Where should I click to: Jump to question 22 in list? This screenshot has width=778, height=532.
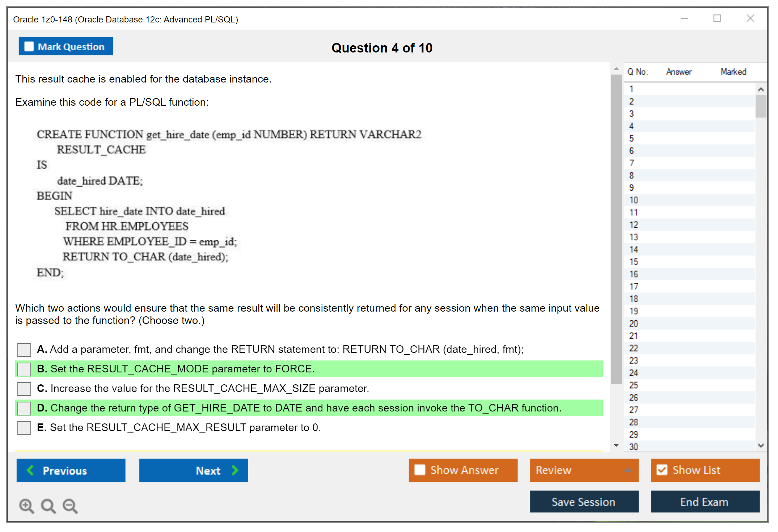click(x=634, y=348)
